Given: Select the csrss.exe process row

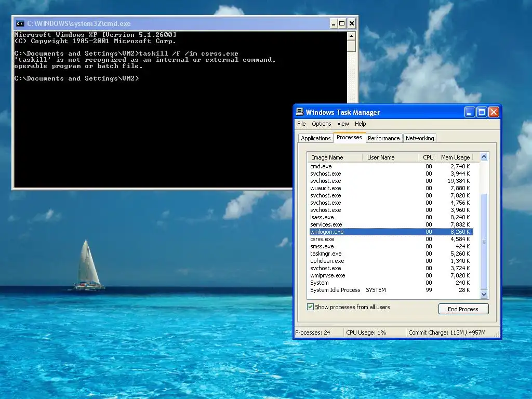Looking at the screenshot, I should click(391, 239).
